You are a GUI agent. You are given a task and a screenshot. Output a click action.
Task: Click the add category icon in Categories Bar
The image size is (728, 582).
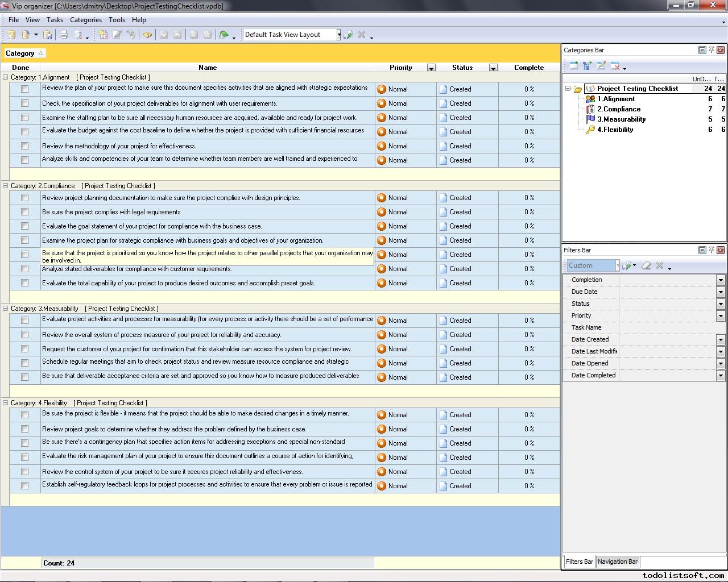574,66
